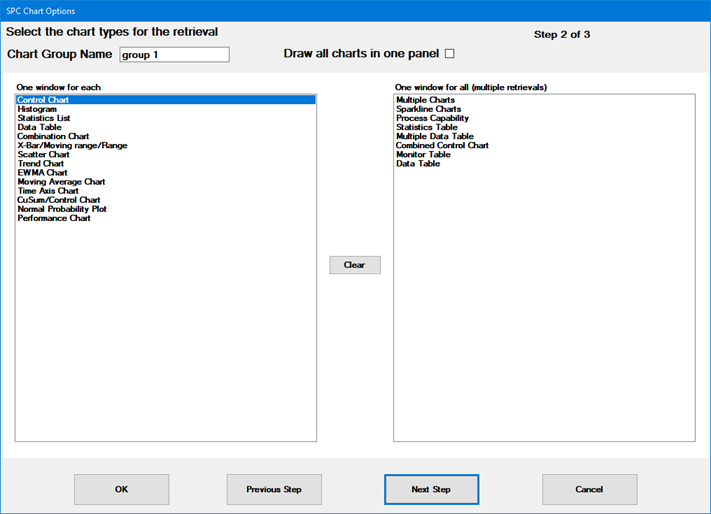Image resolution: width=711 pixels, height=514 pixels.
Task: Choose Sparkline Charts option
Action: tap(428, 109)
